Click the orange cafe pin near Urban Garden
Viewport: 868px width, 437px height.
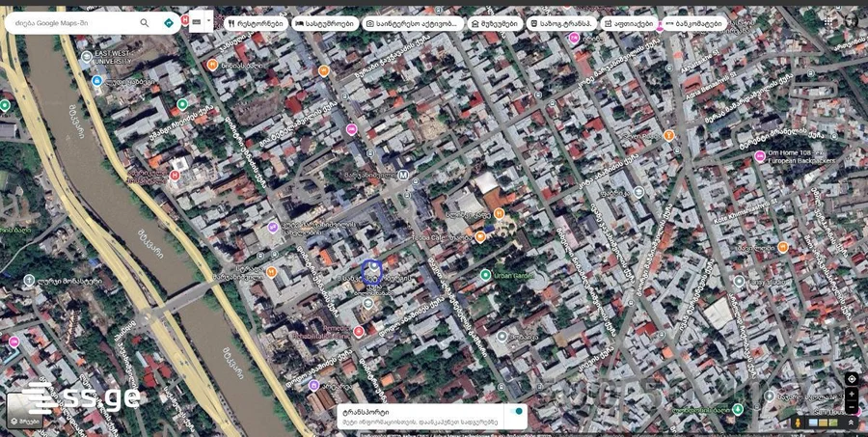480,236
